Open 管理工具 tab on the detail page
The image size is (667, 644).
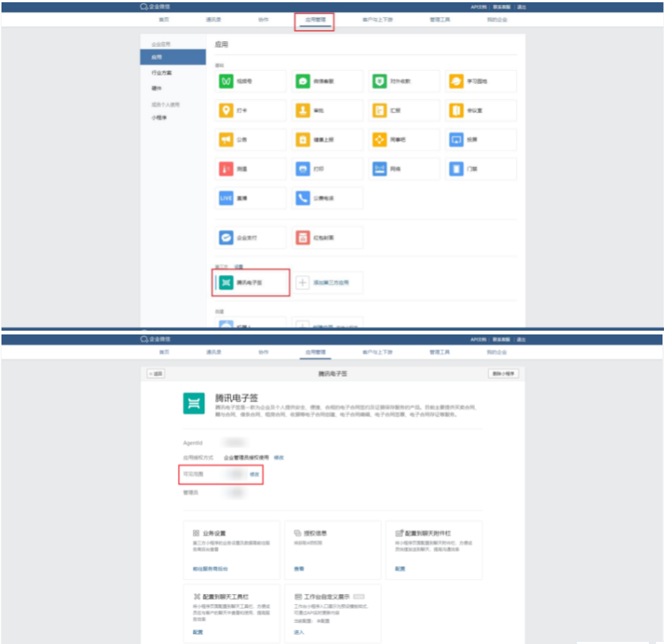[439, 352]
